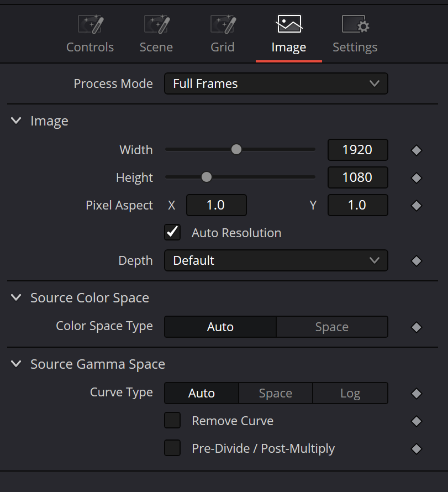The width and height of the screenshot is (448, 492).
Task: Open the Grid tab icon
Action: [x=223, y=24]
